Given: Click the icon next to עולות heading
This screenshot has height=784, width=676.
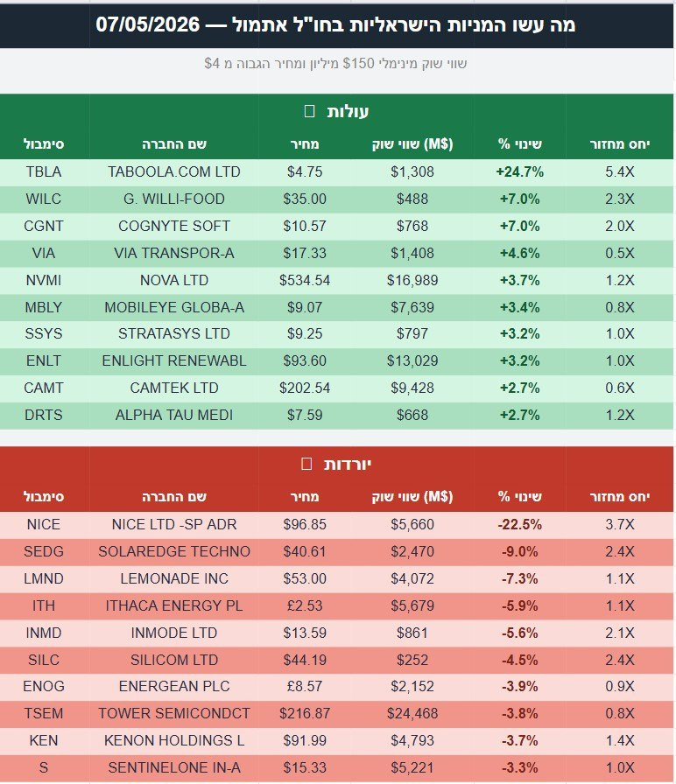Looking at the screenshot, I should pos(309,111).
